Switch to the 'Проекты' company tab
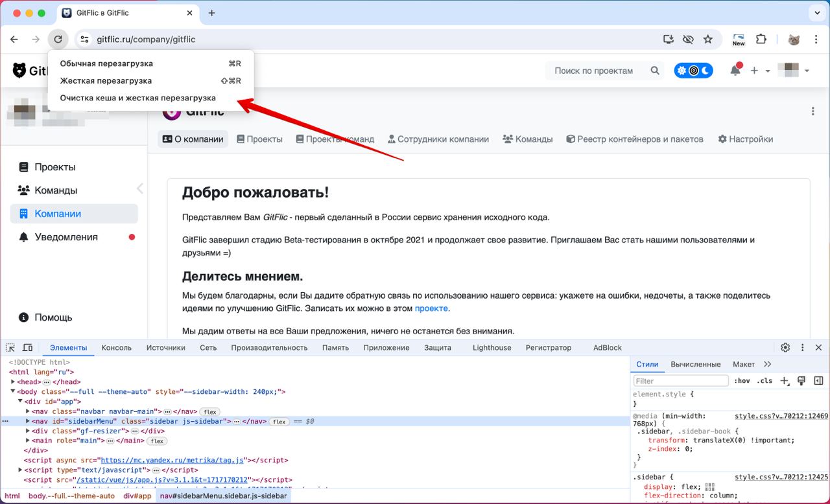 click(x=259, y=139)
